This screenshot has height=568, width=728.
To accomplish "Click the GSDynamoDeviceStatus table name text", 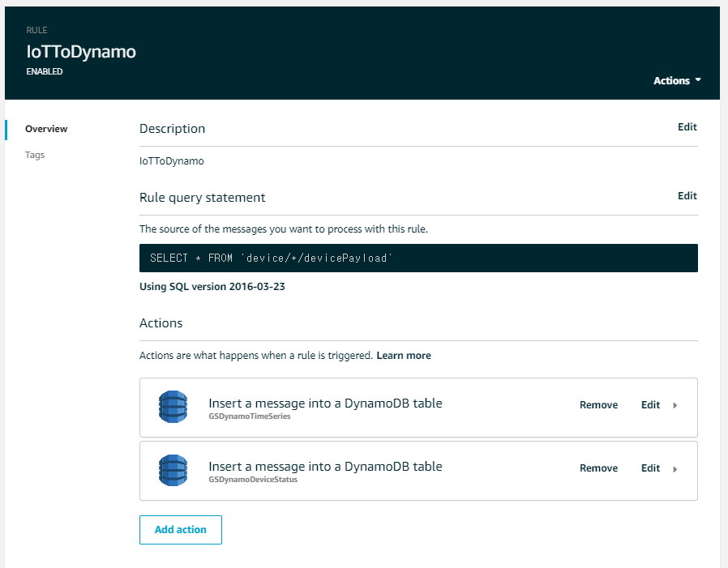I will coord(253,480).
